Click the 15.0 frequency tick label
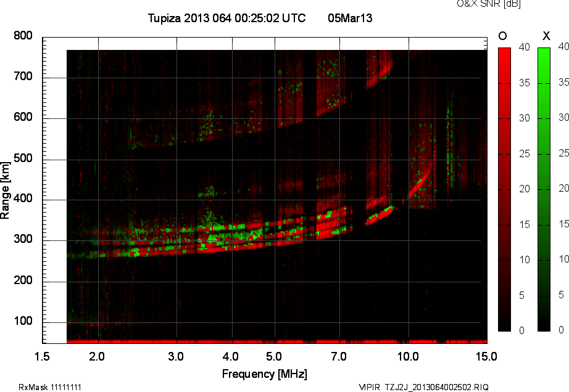Image resolution: width=569 pixels, height=392 pixels. (x=486, y=356)
